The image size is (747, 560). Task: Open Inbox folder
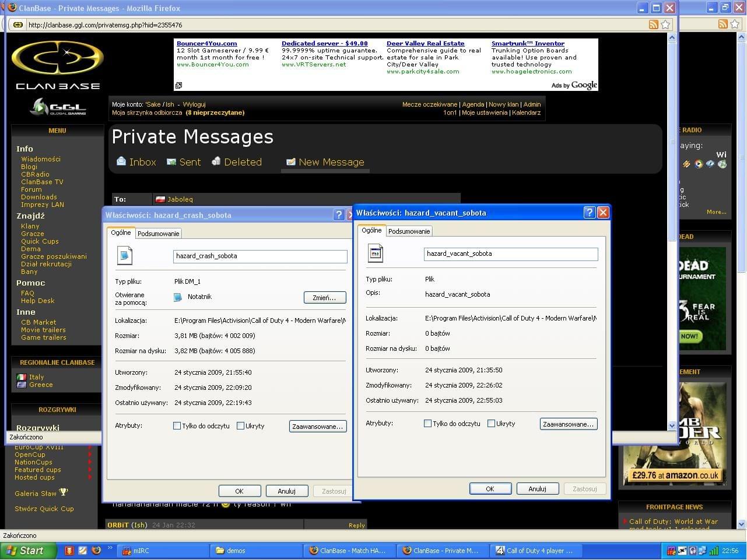[136, 162]
